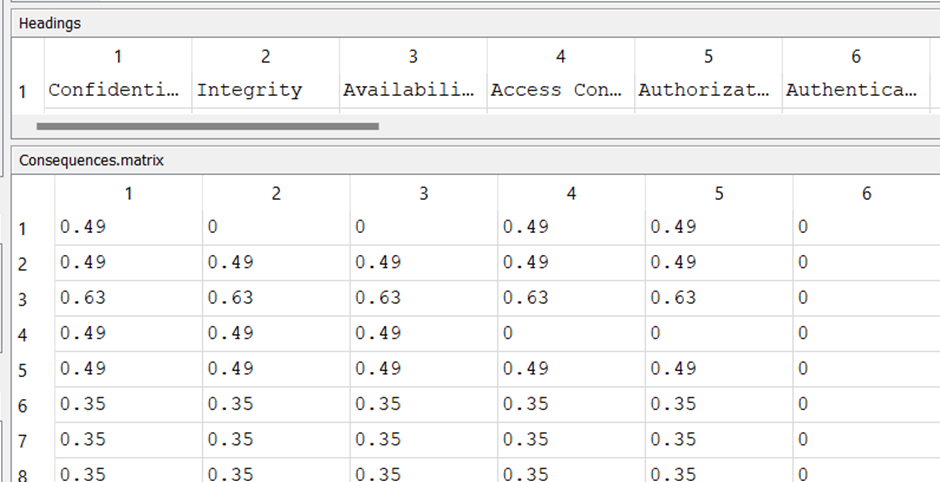This screenshot has height=482, width=940.
Task: Select the 'Confidenti…' heading cell
Action: coord(118,91)
